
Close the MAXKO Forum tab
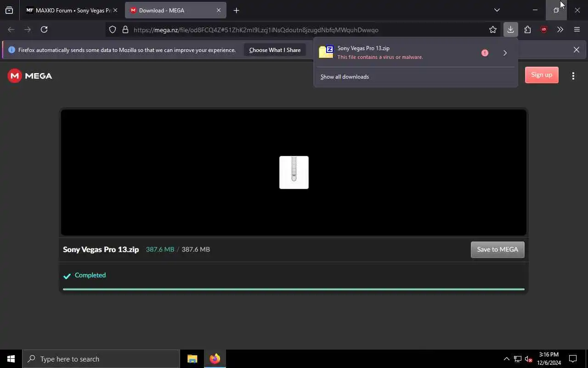click(x=115, y=10)
